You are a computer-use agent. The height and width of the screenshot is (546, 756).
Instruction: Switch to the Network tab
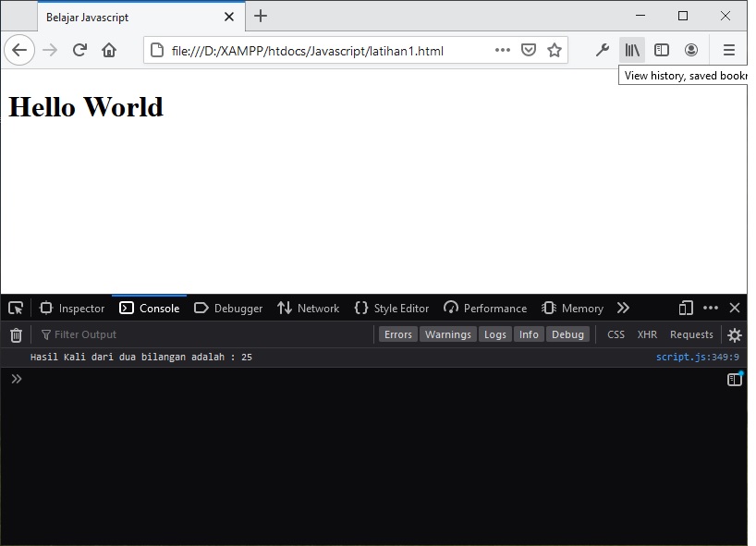tap(308, 308)
